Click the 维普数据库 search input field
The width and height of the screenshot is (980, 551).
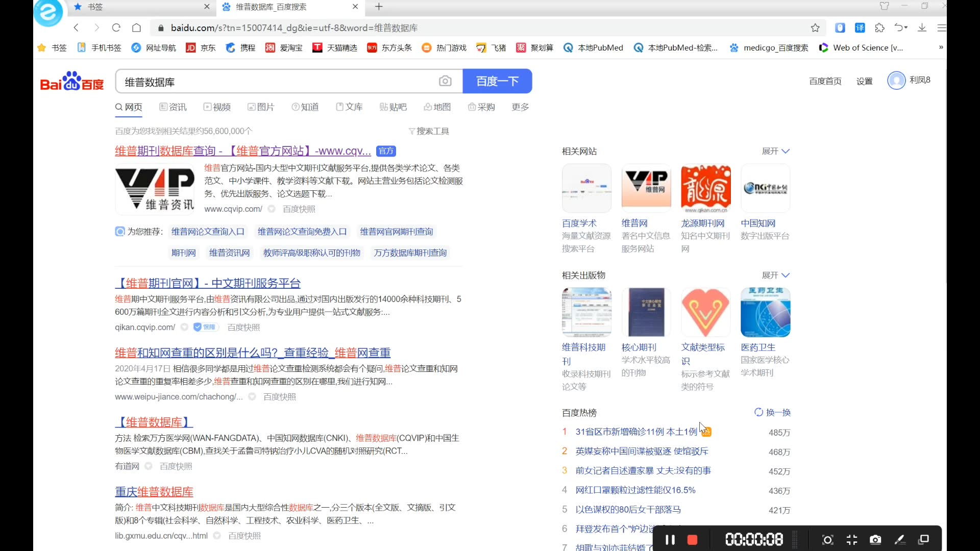point(276,82)
